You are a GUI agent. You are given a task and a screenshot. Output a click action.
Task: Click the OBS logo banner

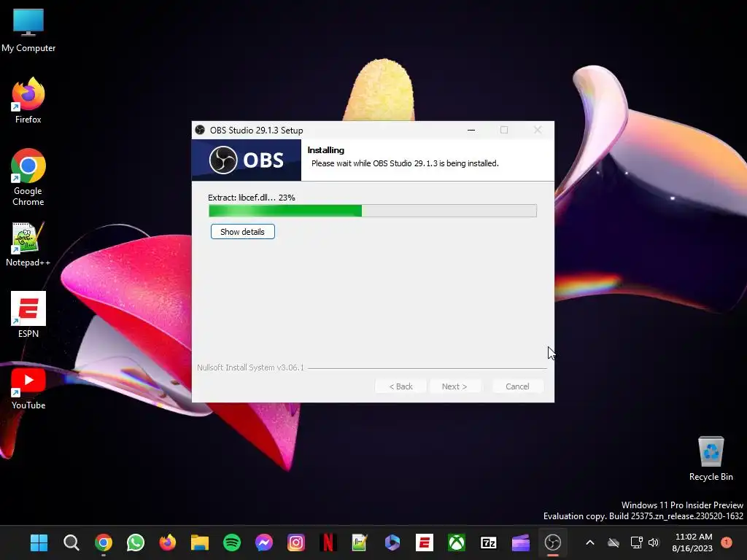247,160
